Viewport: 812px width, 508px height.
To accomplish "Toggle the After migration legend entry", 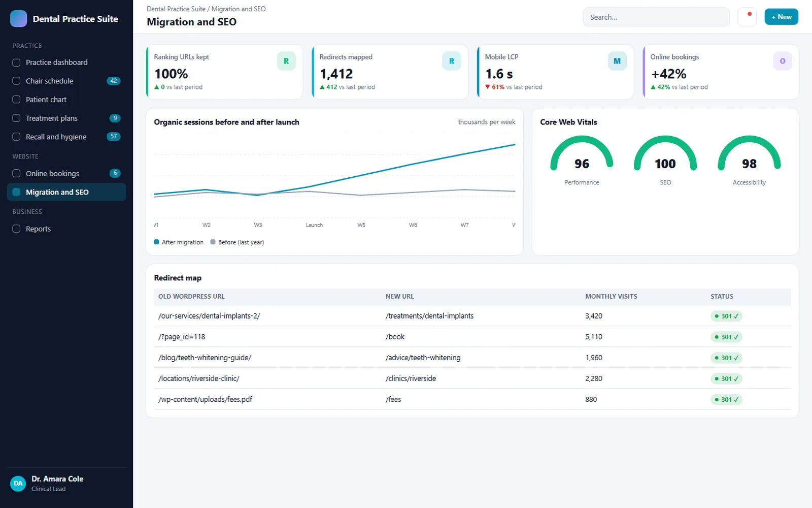I will 179,242.
